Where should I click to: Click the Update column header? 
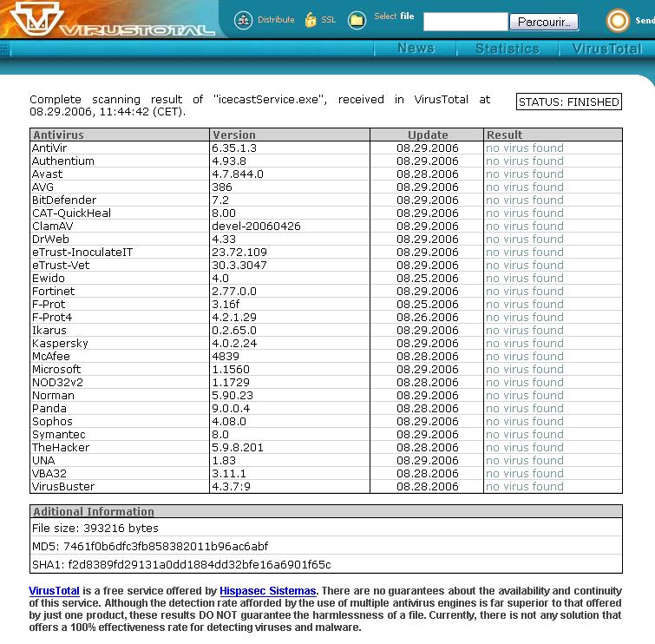(x=427, y=135)
